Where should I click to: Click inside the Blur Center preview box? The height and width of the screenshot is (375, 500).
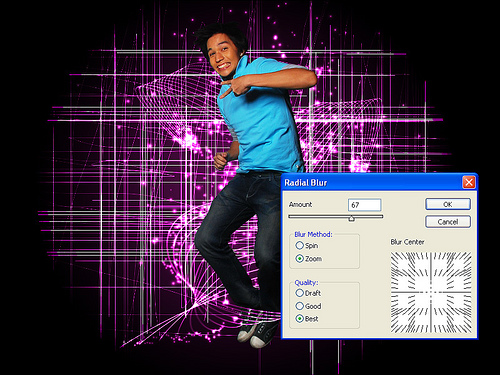pyautogui.click(x=431, y=292)
